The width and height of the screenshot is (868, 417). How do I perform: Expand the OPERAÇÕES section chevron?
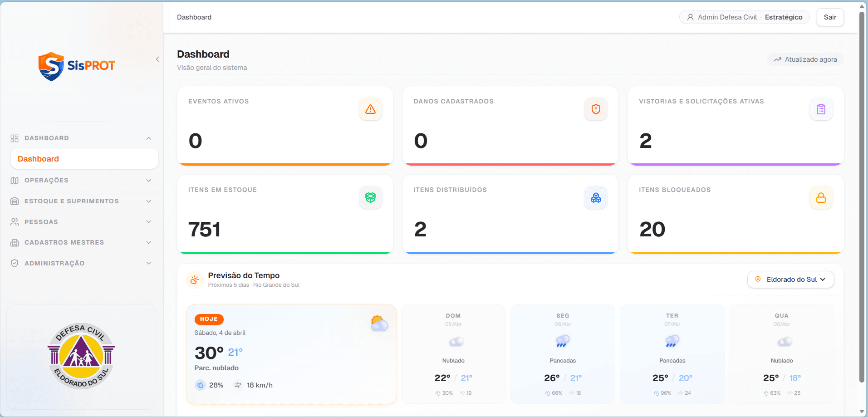(x=149, y=181)
